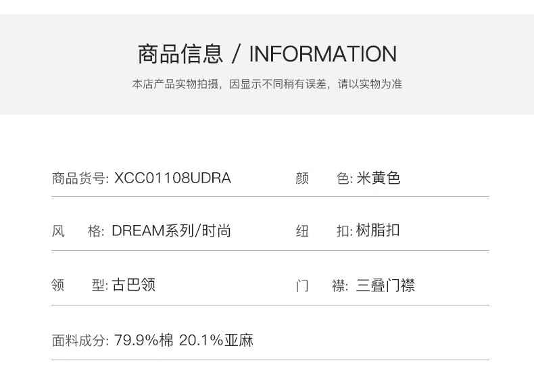Viewport: 534px width, 392px height.
Task: Click the INFORMATION heading word
Action: pyautogui.click(x=322, y=53)
